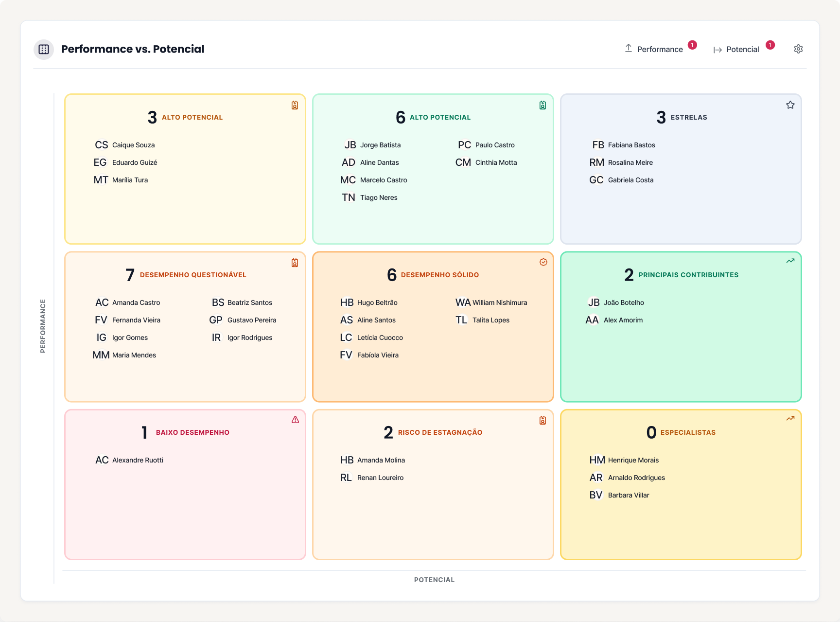Click the grid icon beside the title

[x=44, y=49]
